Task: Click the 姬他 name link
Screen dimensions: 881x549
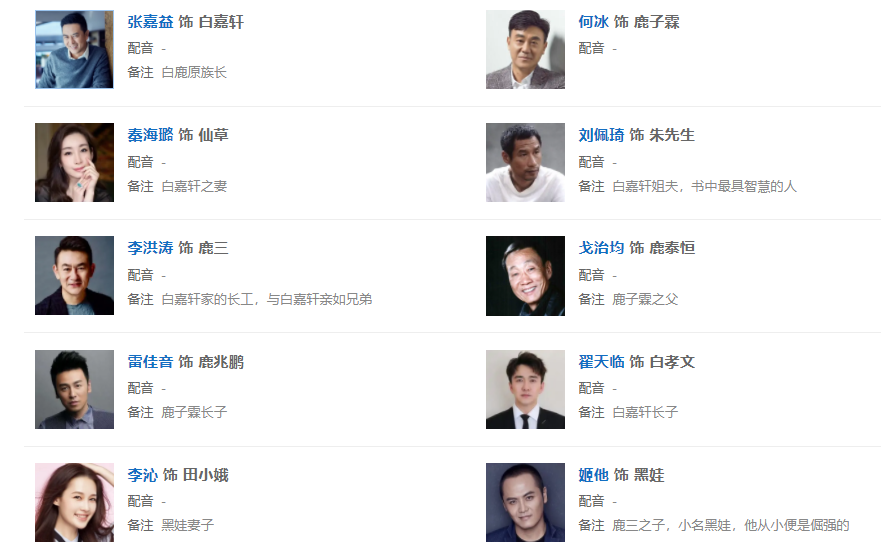Action: (x=593, y=475)
